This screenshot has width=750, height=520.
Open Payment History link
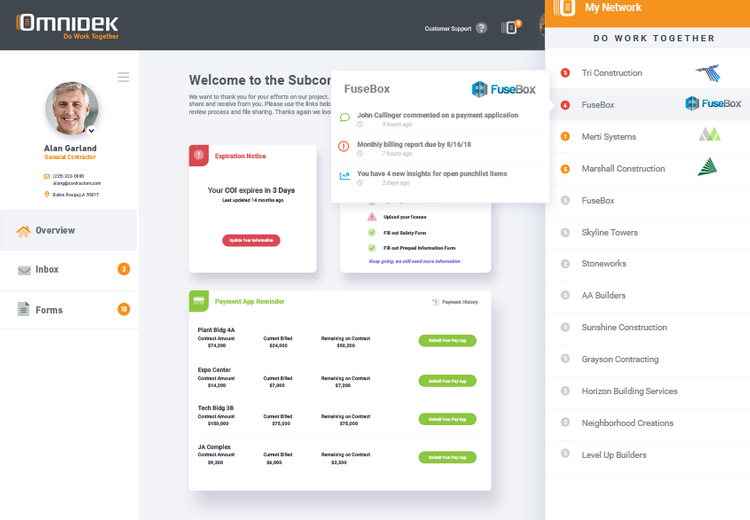point(455,302)
